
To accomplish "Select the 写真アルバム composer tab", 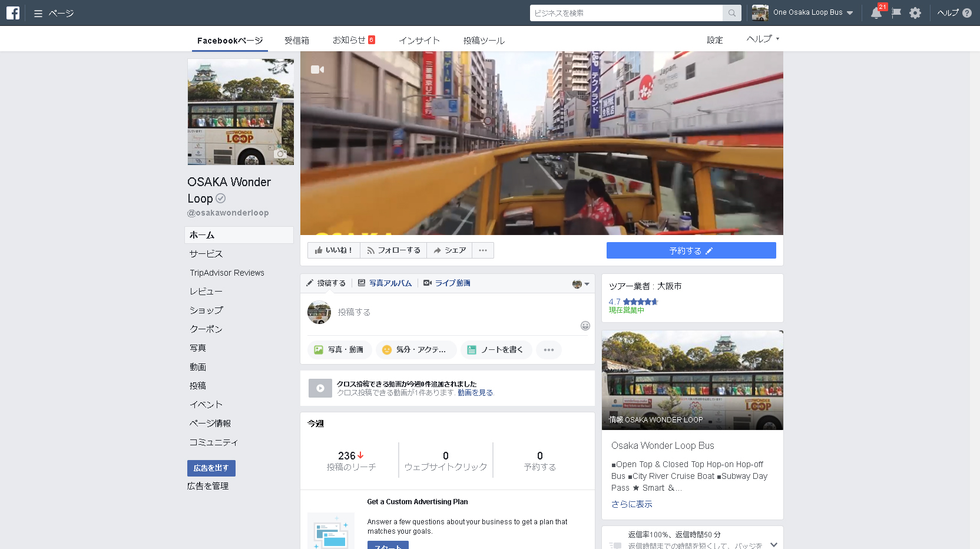I will coord(385,283).
